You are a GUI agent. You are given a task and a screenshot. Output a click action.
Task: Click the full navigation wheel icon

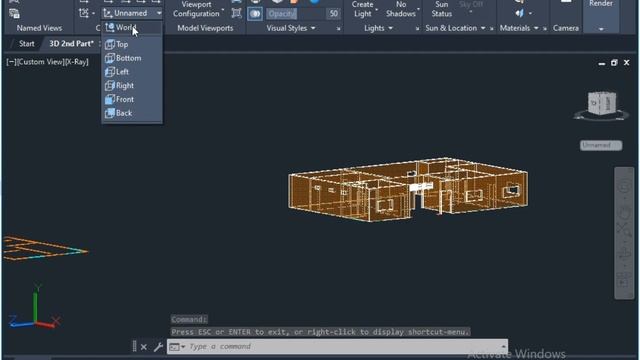624,187
